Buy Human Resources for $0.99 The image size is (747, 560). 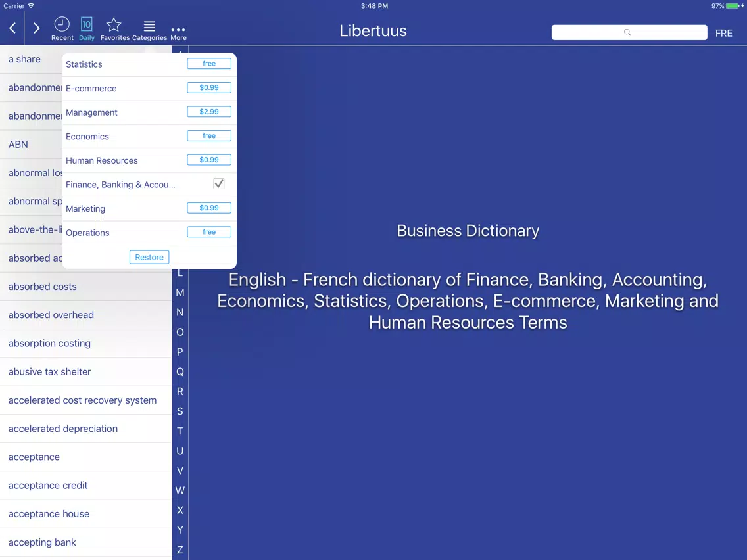pos(208,160)
